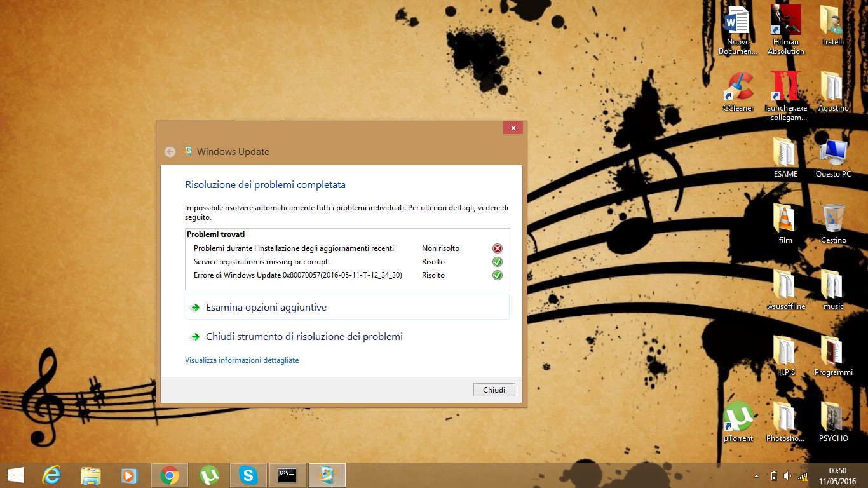The image size is (868, 488).
Task: Show hidden system tray icons arrow
Action: coord(756,476)
